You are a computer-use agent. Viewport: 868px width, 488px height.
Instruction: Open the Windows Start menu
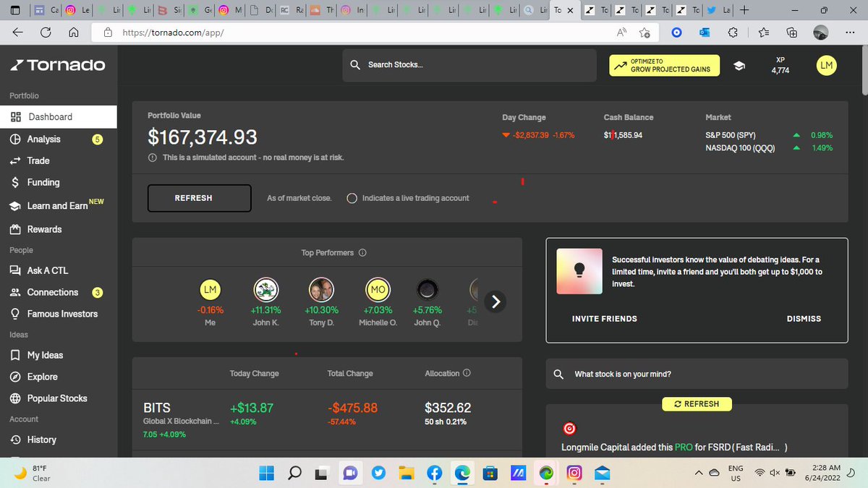coord(267,472)
